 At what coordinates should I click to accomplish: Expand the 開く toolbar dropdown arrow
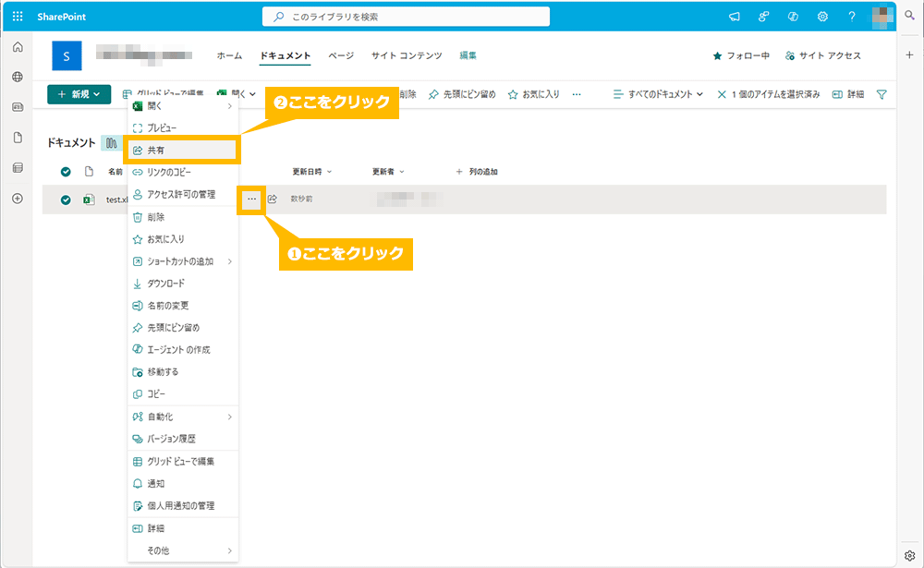click(253, 94)
